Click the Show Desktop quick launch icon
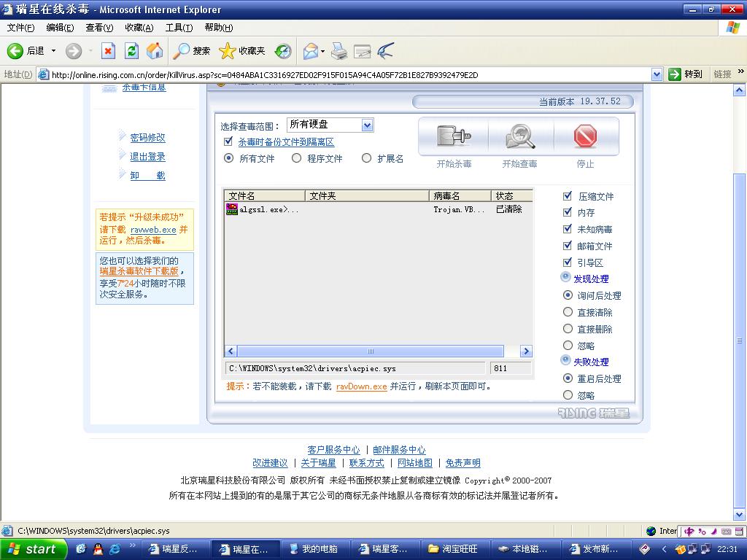Screen dimensions: 747x560 click(x=81, y=549)
